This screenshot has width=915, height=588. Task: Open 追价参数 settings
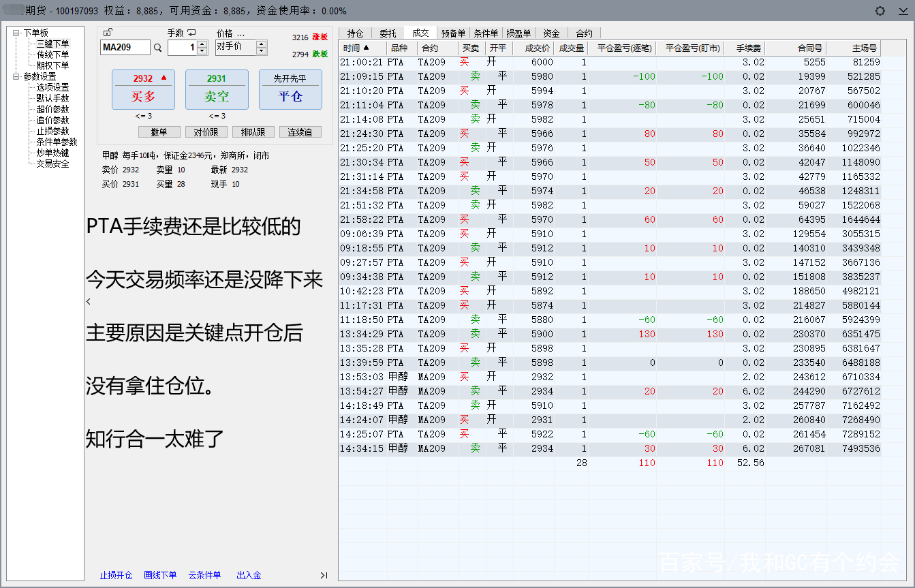52,120
